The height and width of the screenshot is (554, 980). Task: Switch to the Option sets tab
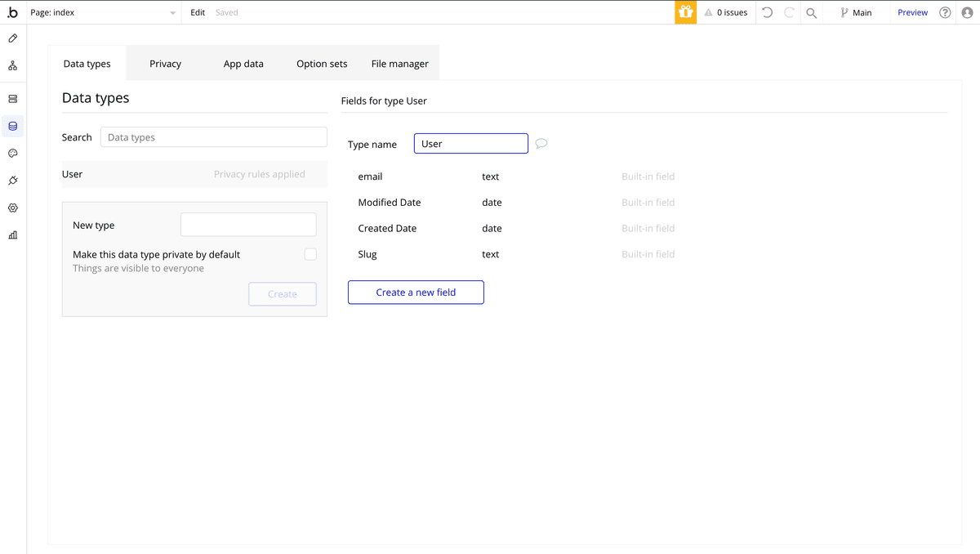pyautogui.click(x=322, y=64)
